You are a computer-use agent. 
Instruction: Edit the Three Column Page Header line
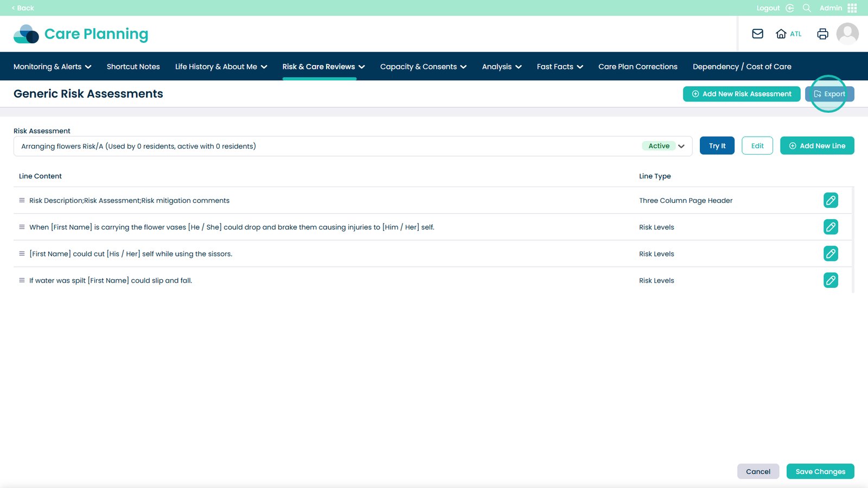(830, 200)
